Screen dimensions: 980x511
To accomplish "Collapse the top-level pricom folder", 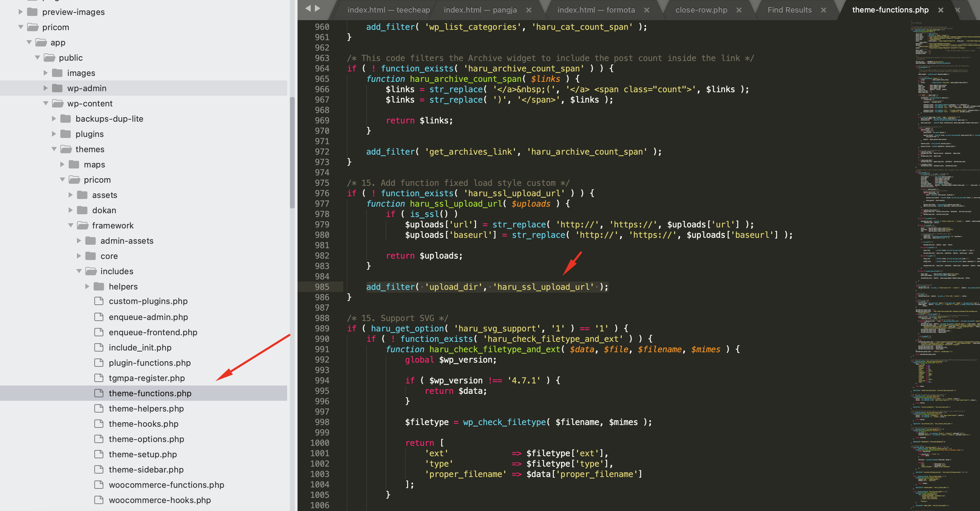I will [x=20, y=27].
